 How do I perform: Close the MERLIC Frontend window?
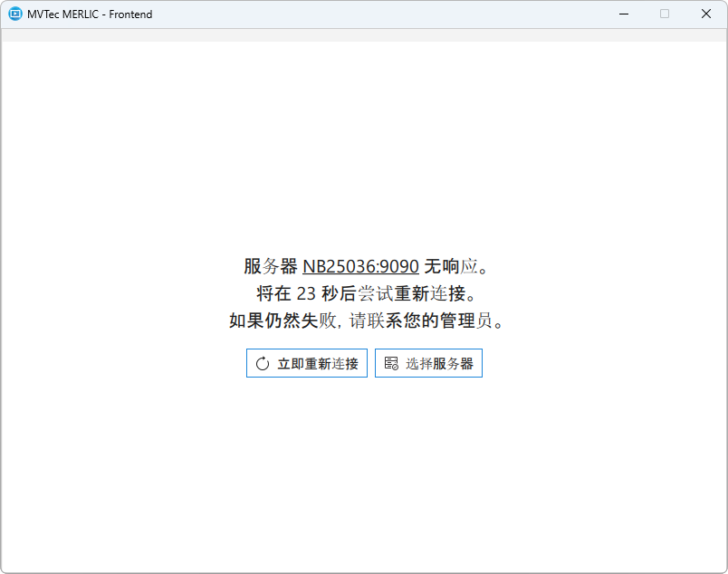(706, 14)
